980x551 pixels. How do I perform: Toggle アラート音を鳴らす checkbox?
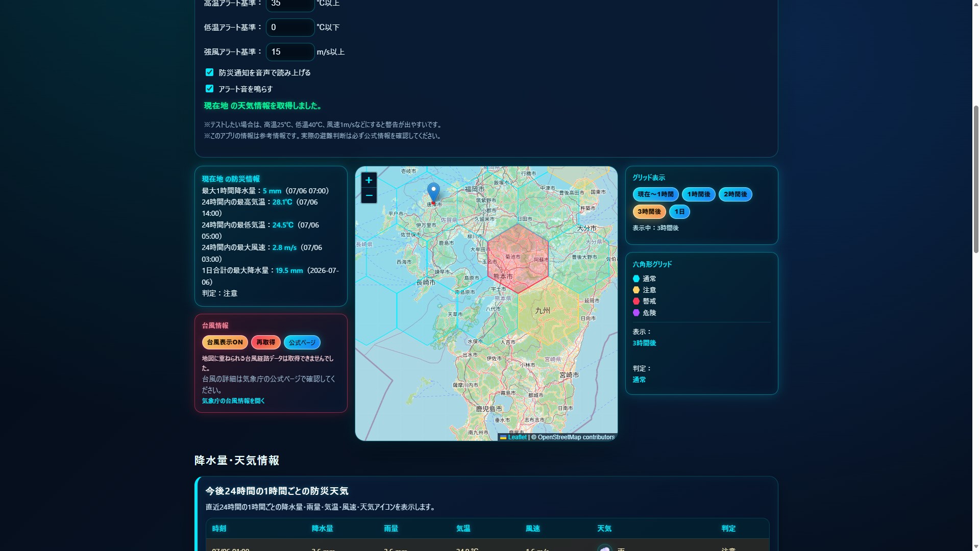pos(209,89)
